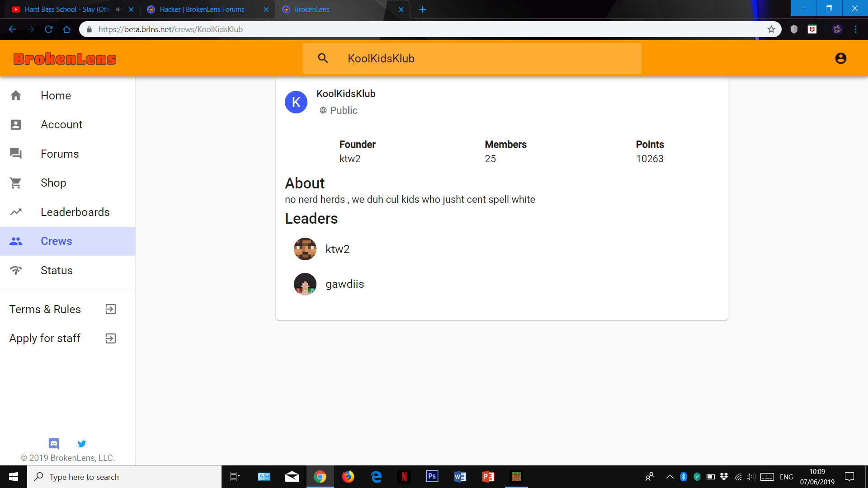Open Account page from sidebar
Image resolution: width=868 pixels, height=488 pixels.
(x=68, y=125)
